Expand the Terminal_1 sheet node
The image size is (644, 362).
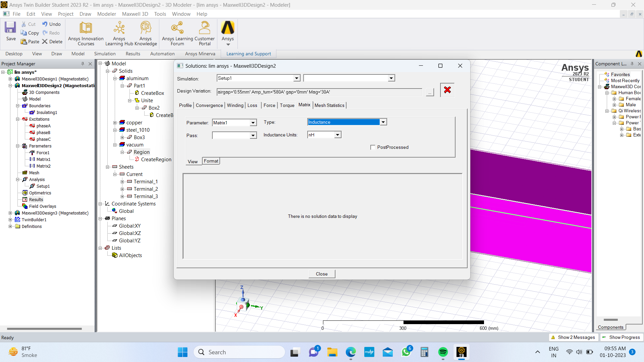122,182
